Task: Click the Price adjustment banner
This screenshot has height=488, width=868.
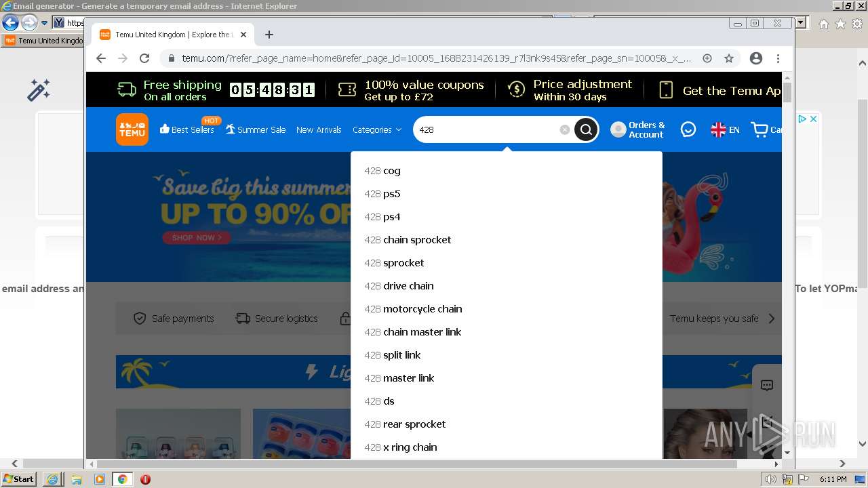Action: pyautogui.click(x=570, y=90)
